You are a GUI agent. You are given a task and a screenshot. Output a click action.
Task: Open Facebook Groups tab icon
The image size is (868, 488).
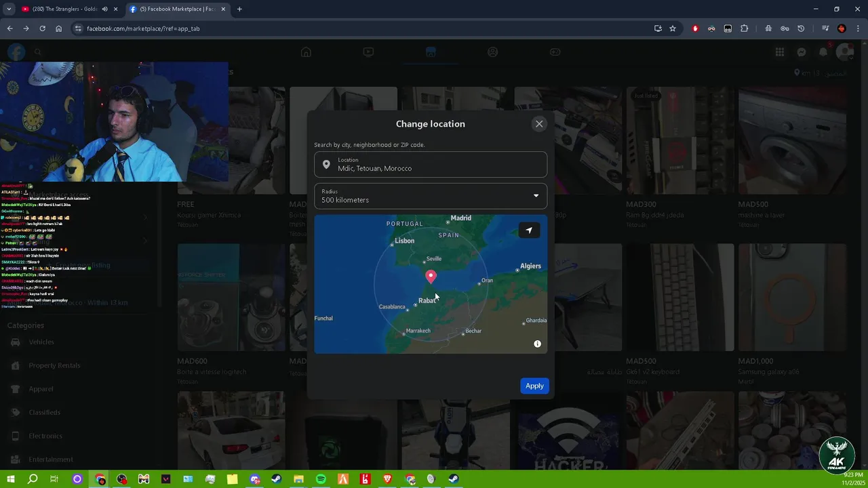(x=493, y=52)
